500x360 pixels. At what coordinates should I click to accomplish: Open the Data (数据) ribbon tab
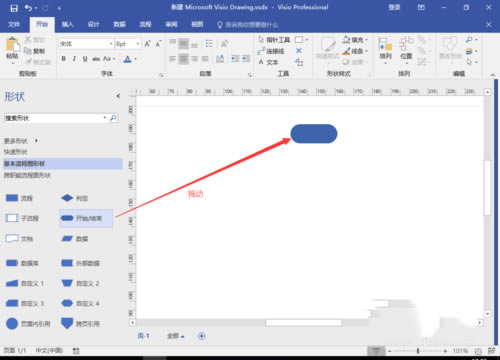pyautogui.click(x=119, y=24)
